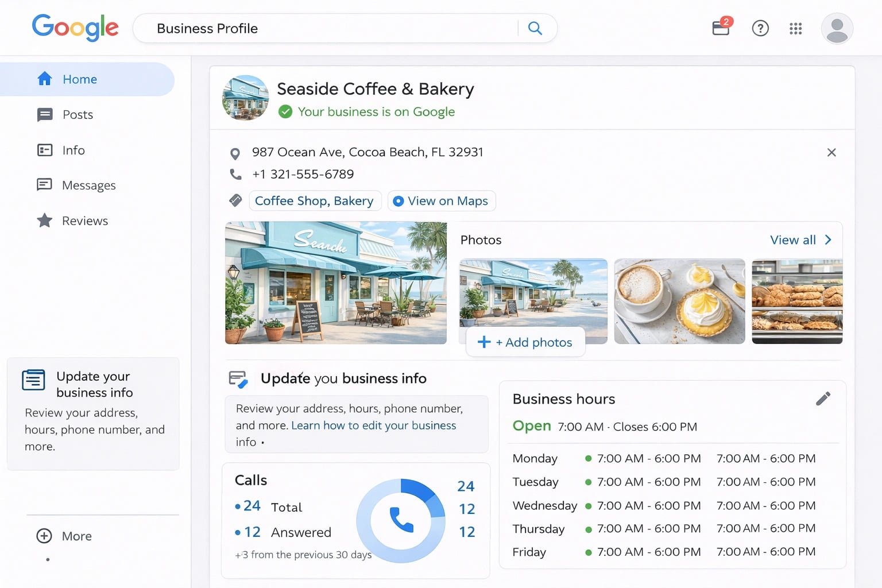This screenshot has width=882, height=588.
Task: Select the Messages chat icon in sidebar
Action: (x=45, y=185)
